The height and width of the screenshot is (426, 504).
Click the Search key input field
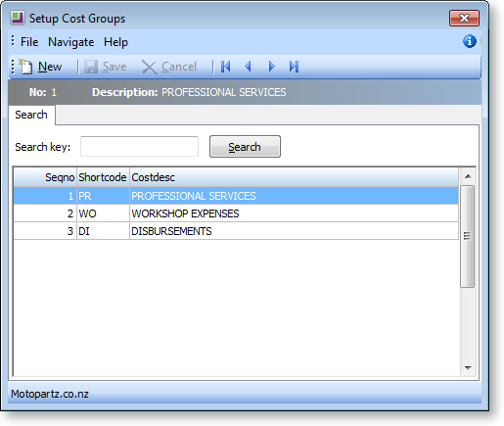139,147
